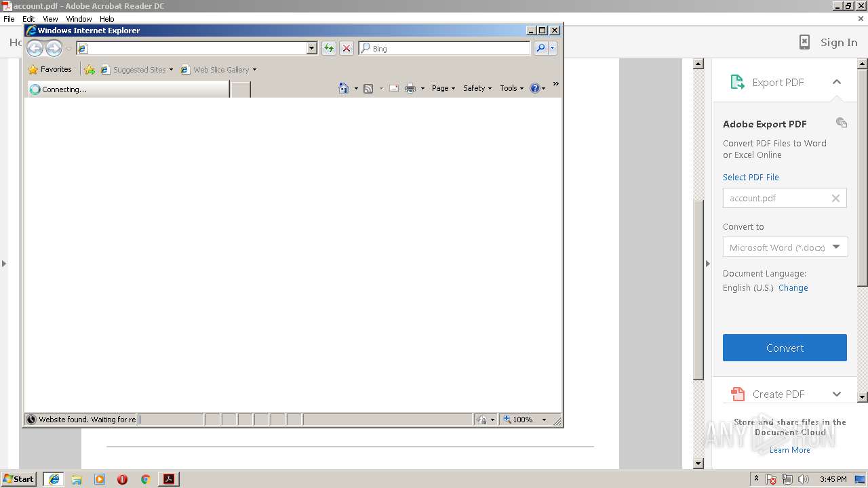Image resolution: width=868 pixels, height=488 pixels.
Task: Click the RSS Feeds icon in IE
Action: (368, 88)
